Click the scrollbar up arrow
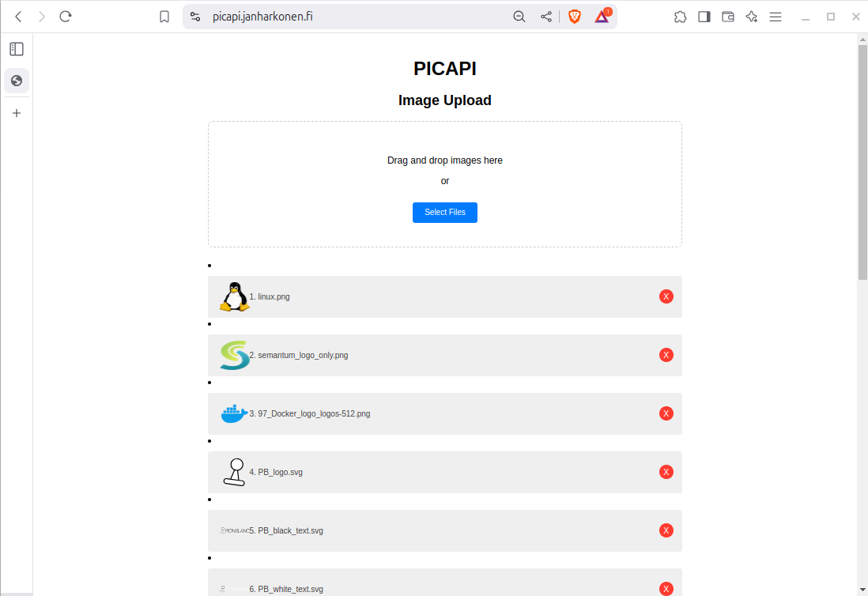Screen dimensions: 868x596 tap(862, 40)
